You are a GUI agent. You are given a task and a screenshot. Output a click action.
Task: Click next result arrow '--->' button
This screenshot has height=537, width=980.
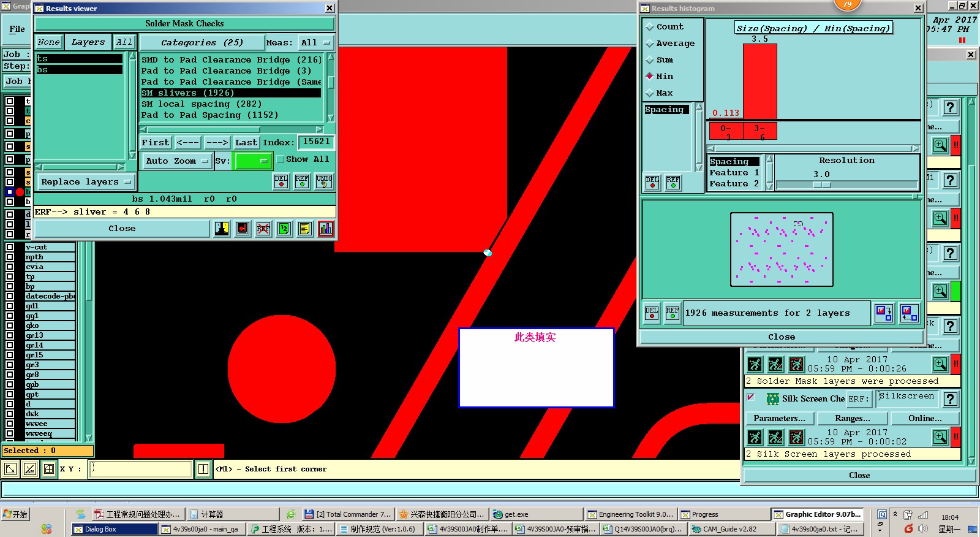coord(217,142)
